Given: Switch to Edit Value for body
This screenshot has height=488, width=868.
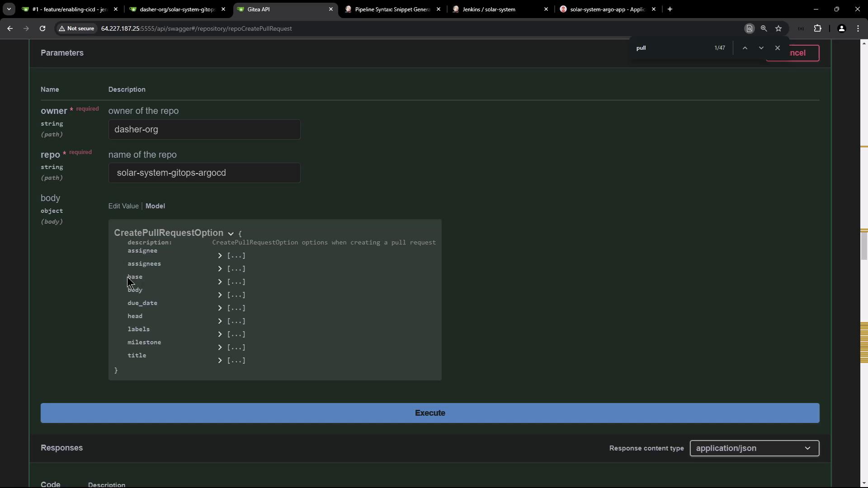Looking at the screenshot, I should coord(123,206).
